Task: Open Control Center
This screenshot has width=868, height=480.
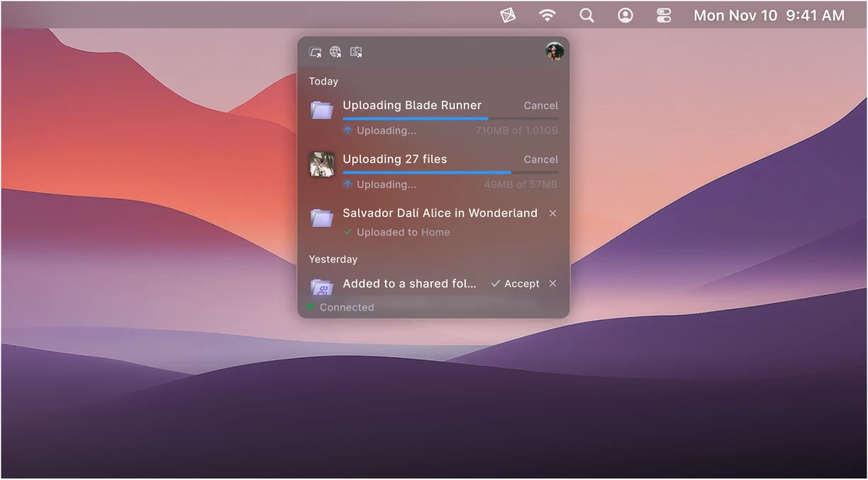Action: (x=664, y=15)
